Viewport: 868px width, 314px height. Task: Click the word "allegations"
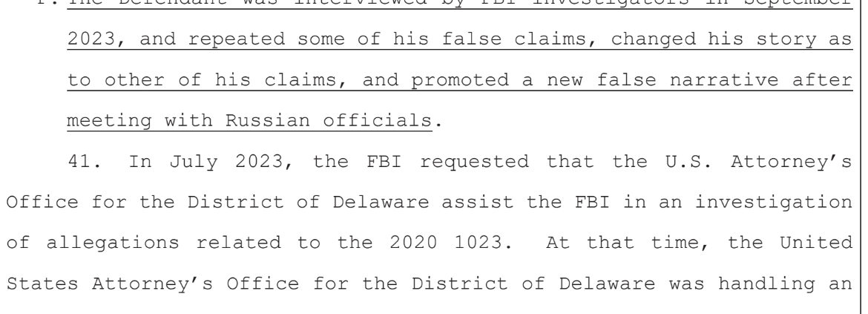(112, 243)
